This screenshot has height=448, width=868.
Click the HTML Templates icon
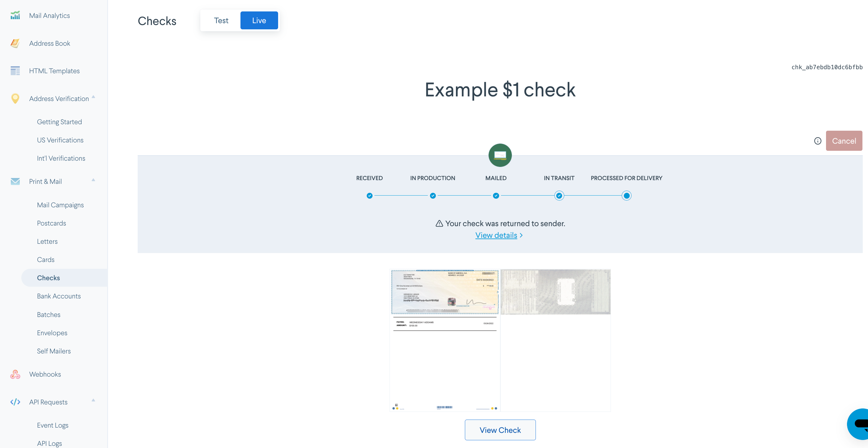[15, 71]
